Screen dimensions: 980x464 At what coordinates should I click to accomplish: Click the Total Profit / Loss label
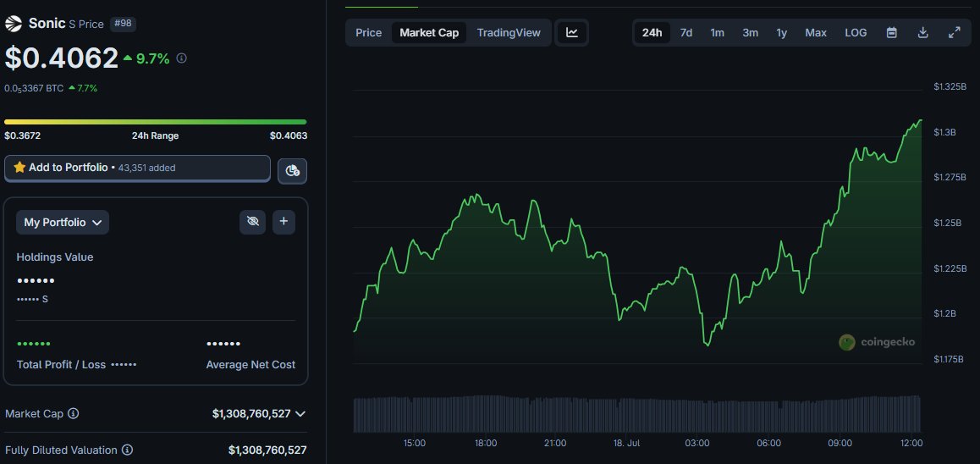pos(61,365)
